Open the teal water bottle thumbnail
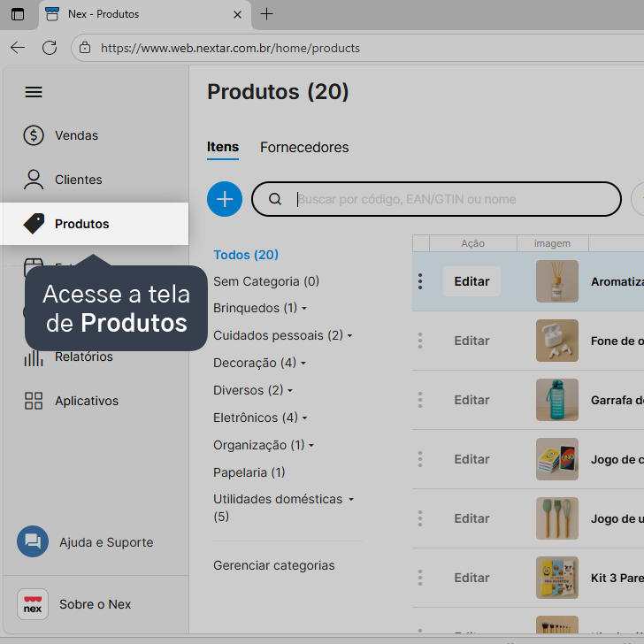 557,400
